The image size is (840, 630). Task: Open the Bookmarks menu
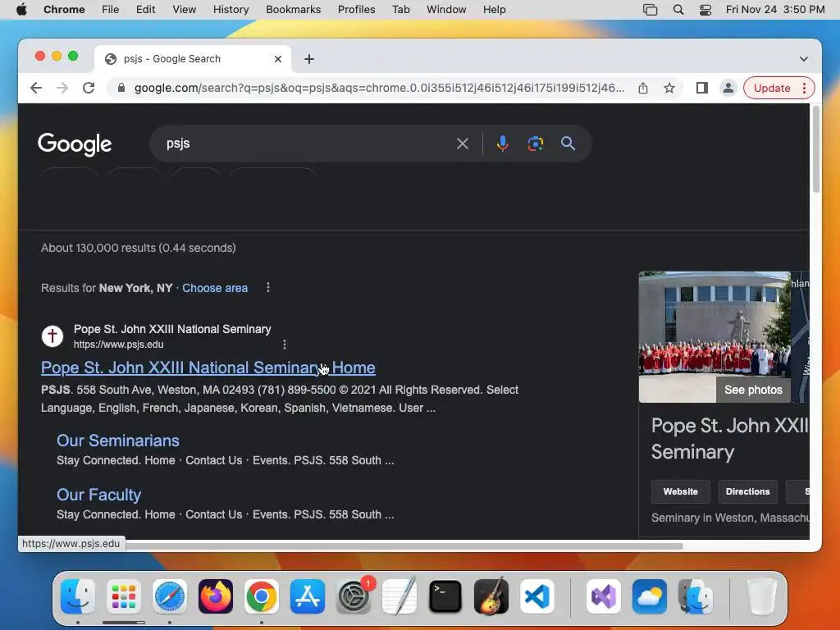click(293, 10)
